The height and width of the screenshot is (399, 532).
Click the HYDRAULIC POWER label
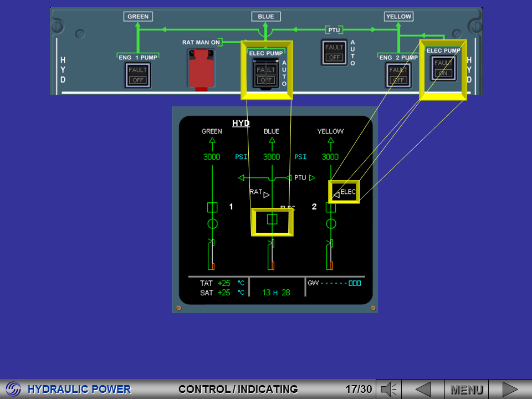tap(80, 389)
